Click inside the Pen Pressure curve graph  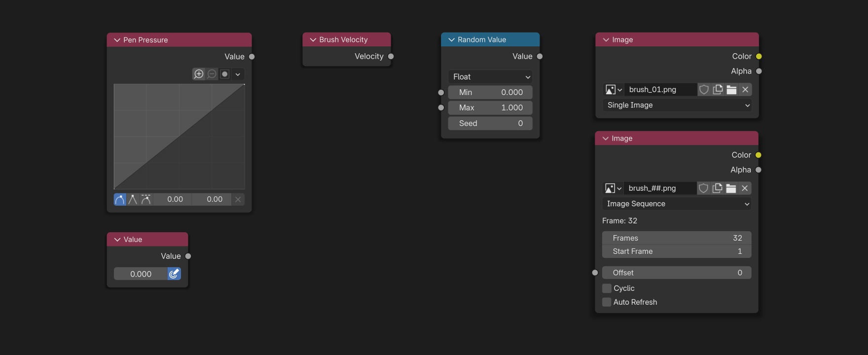tap(180, 137)
